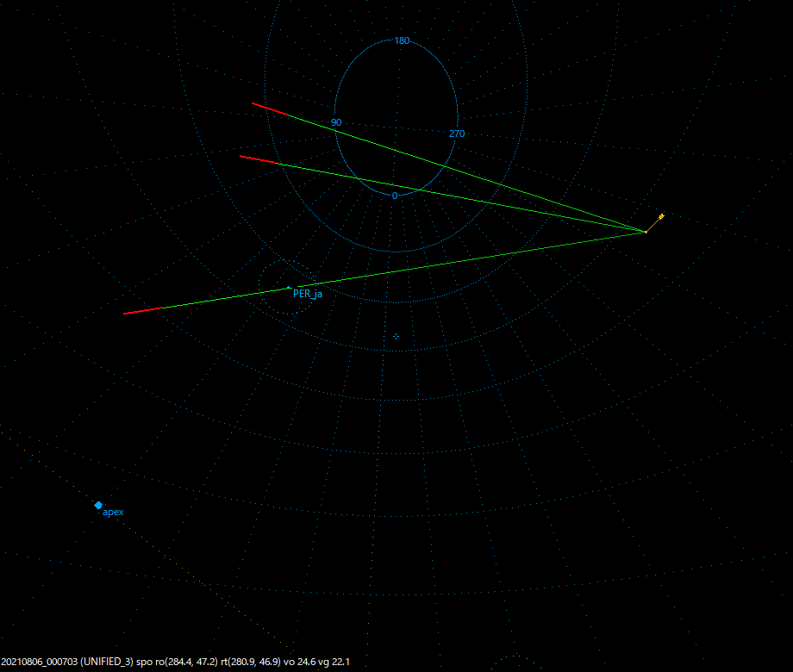Viewport: 793px width, 672px height.
Task: Click the convergence point of the green trails
Action: click(644, 231)
